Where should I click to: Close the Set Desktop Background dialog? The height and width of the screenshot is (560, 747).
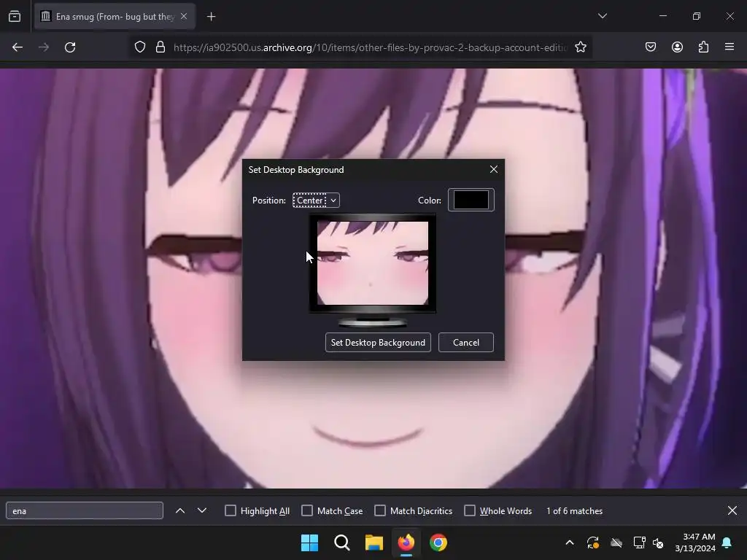pyautogui.click(x=494, y=169)
